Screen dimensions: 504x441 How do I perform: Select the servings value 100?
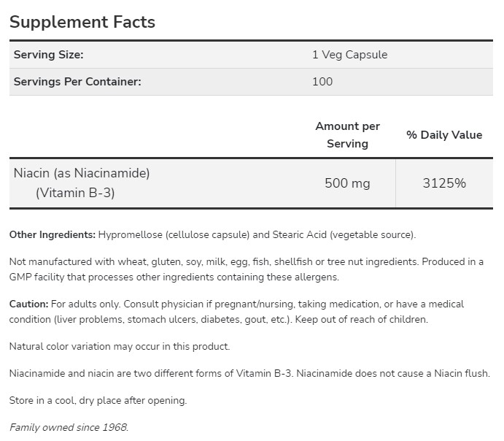pyautogui.click(x=322, y=81)
